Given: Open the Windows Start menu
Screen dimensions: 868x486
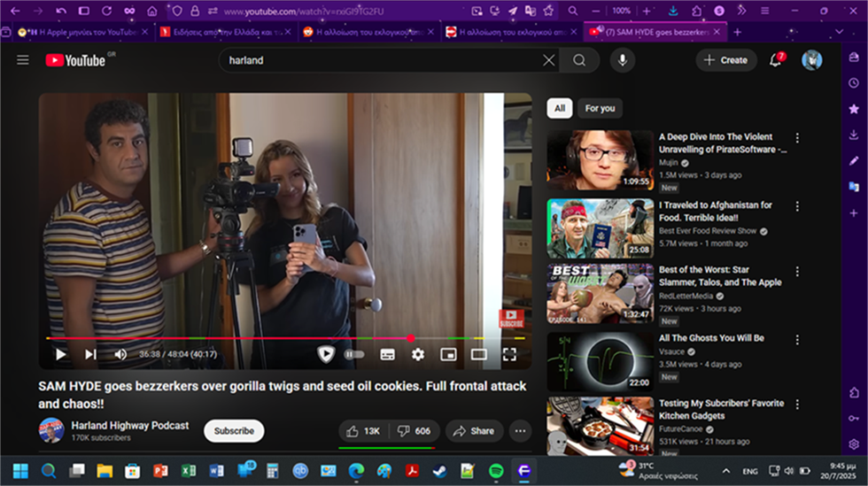Looking at the screenshot, I should point(20,471).
